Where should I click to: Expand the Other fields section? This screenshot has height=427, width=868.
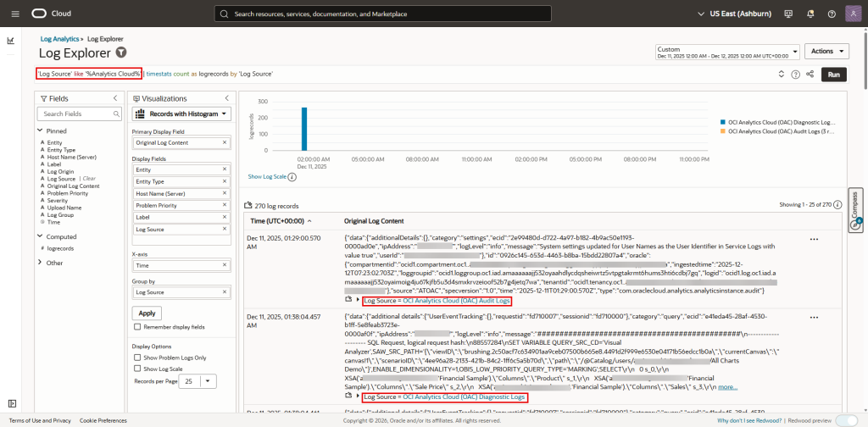(40, 263)
